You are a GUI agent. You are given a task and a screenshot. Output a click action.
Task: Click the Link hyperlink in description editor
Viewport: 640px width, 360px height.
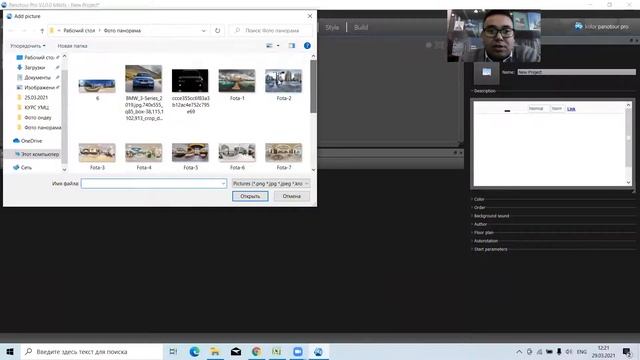[571, 109]
